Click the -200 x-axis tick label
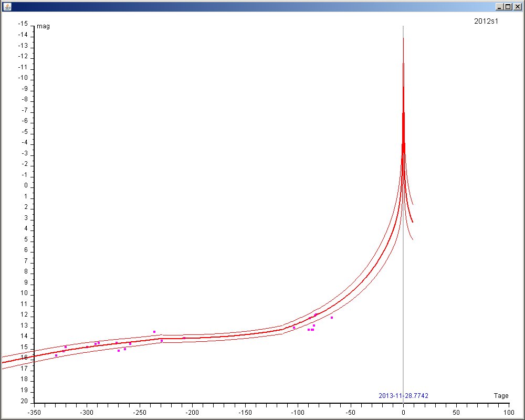 [x=192, y=413]
